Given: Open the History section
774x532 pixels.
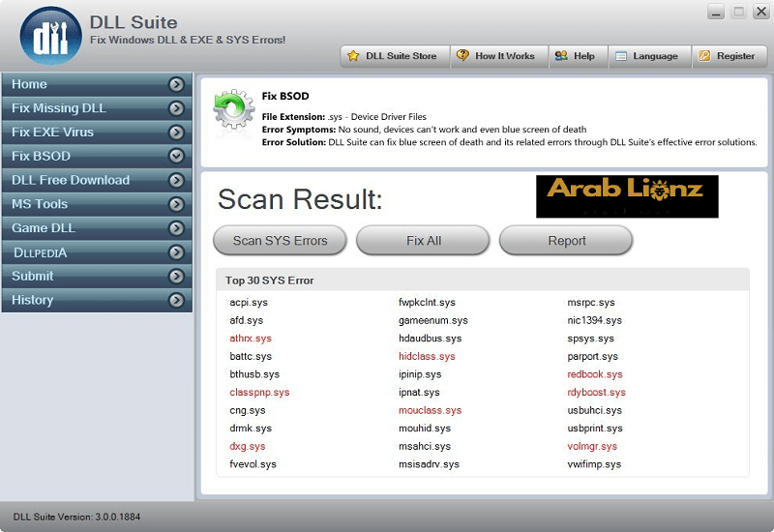Looking at the screenshot, I should click(97, 301).
